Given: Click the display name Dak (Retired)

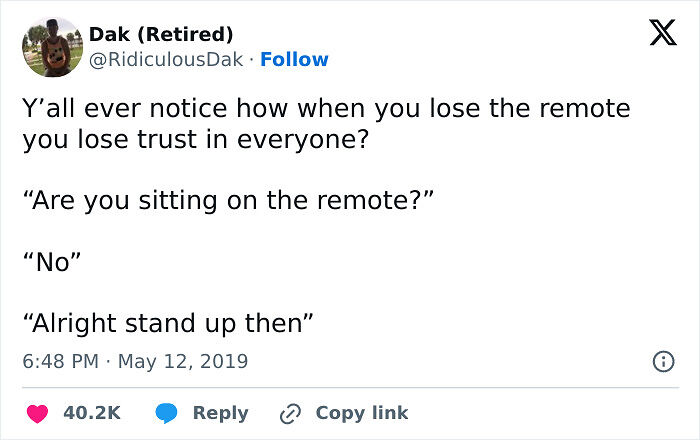Looking at the screenshot, I should pos(161,35).
